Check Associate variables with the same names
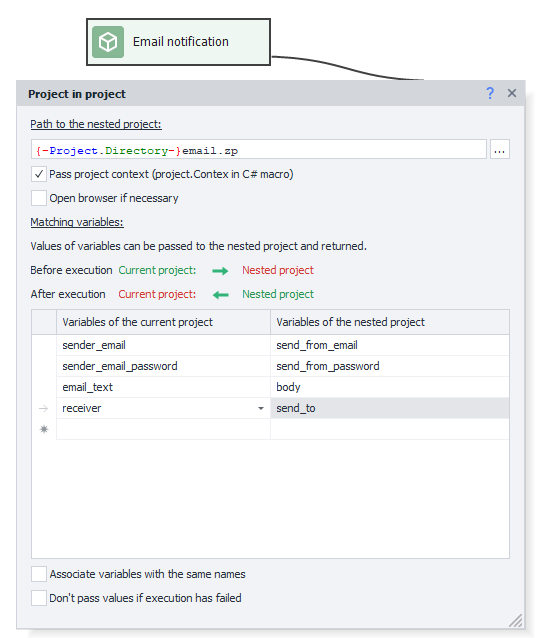The height and width of the screenshot is (638, 542). coord(39,574)
